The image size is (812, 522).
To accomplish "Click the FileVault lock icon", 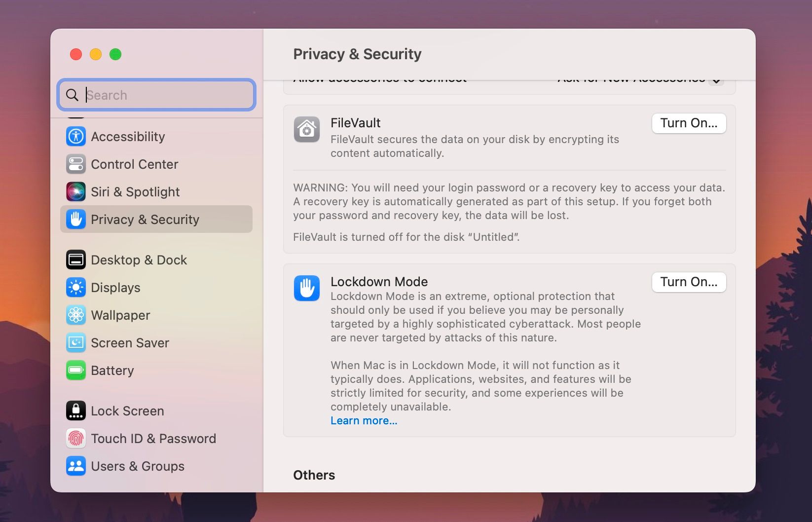I will click(306, 130).
